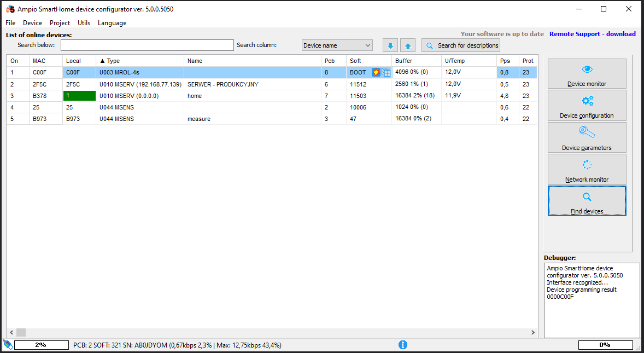Click the blue down arrow button
The width and height of the screenshot is (644, 353).
click(390, 45)
